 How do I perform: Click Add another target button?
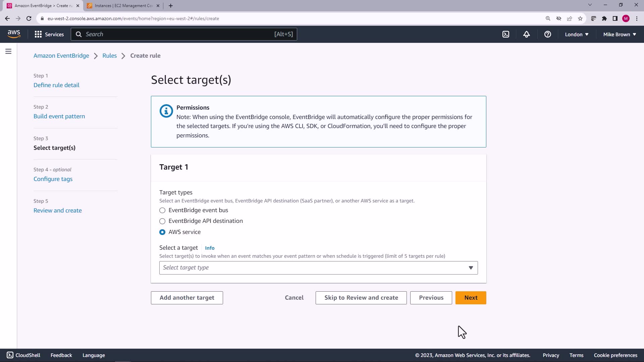point(187,298)
